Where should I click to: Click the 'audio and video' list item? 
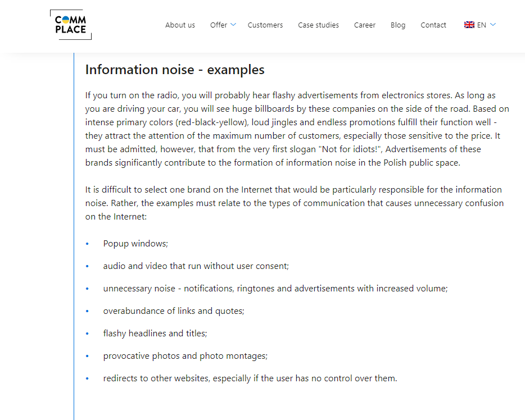[196, 266]
